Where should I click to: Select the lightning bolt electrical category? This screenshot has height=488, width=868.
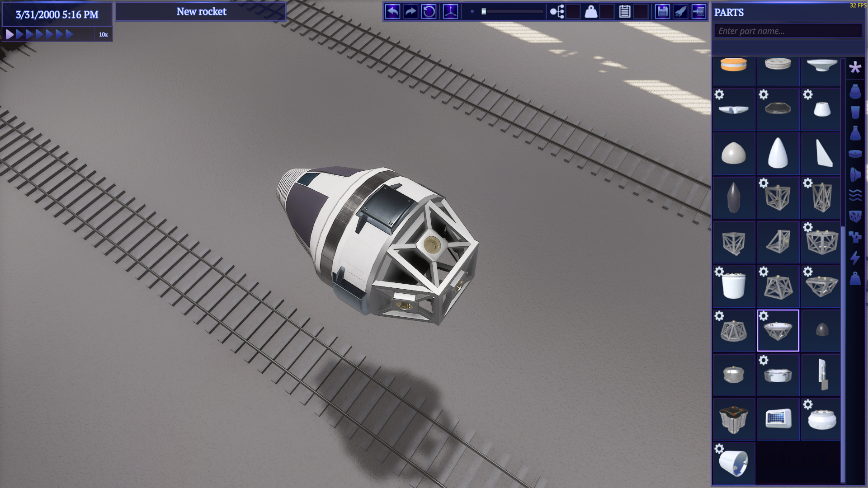click(x=855, y=258)
